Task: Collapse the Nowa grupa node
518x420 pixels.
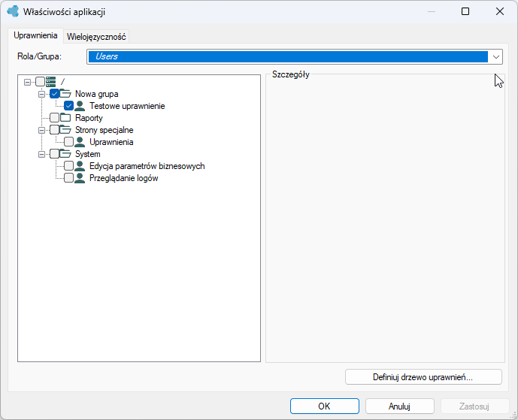Action: point(41,94)
